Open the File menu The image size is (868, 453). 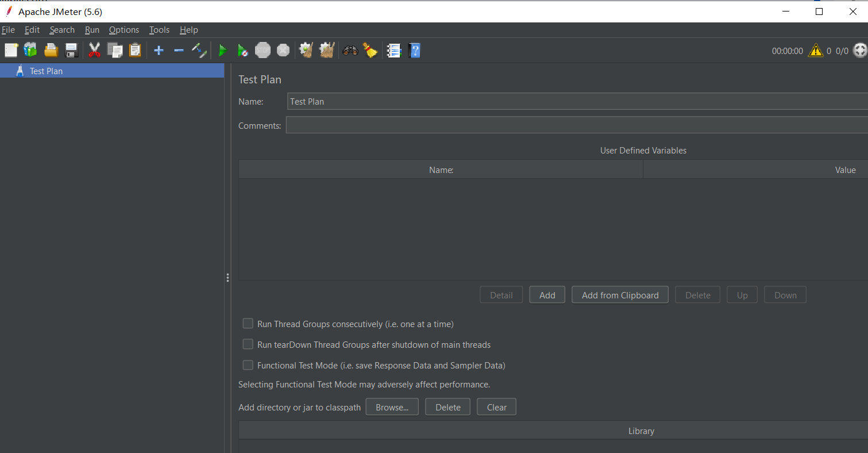point(8,30)
